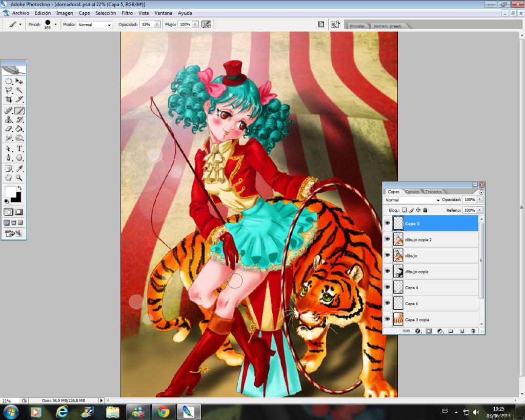Screen dimensions: 525x420
Task: Select the Brush tool in toolbox
Action: coord(19,111)
